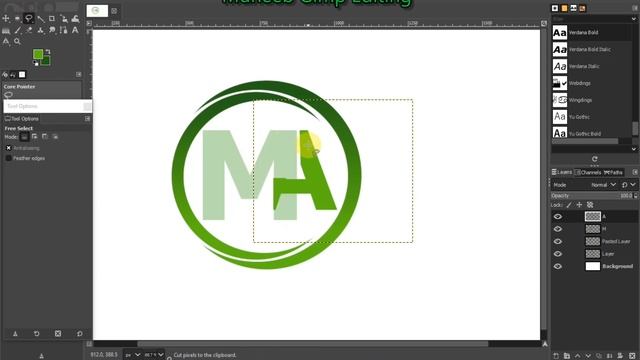
Task: Select the Rectangle Select tool
Action: [17, 18]
